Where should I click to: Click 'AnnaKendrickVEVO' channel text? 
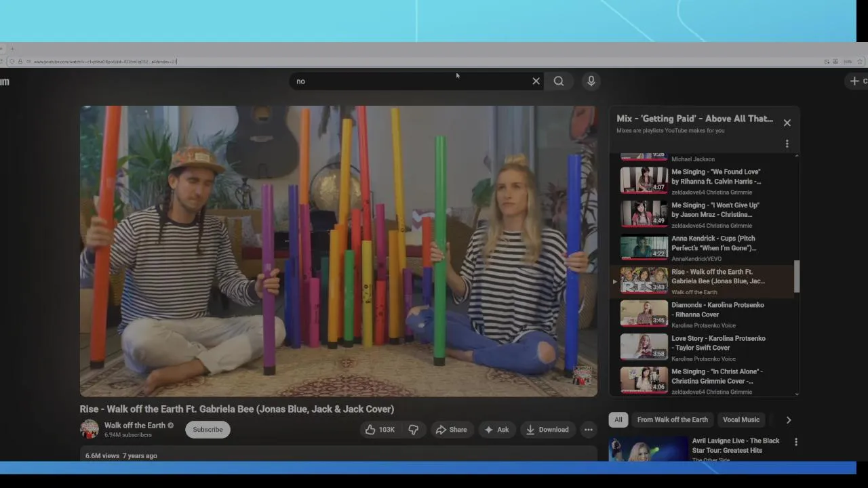click(x=696, y=259)
